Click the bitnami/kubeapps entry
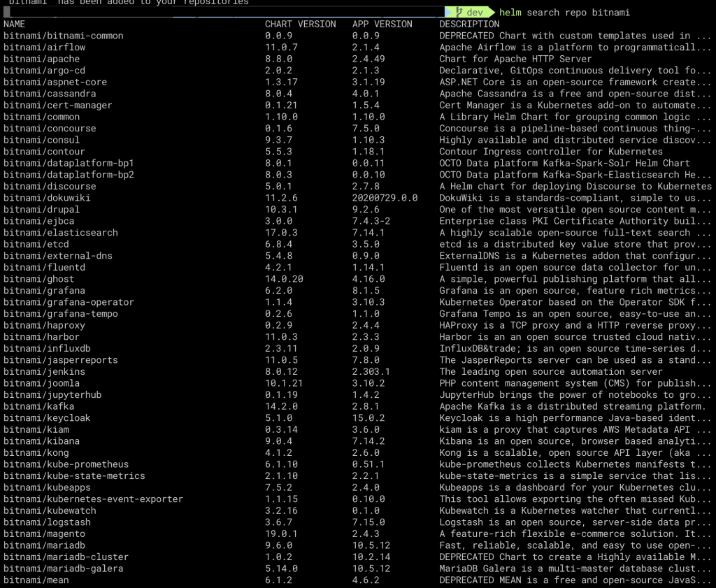This screenshot has width=716, height=588. 47,487
